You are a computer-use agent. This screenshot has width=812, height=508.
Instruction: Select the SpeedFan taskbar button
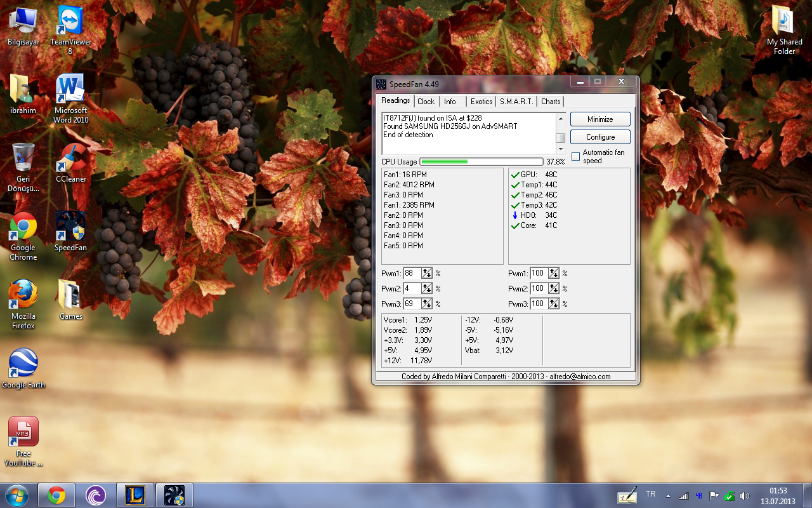174,495
